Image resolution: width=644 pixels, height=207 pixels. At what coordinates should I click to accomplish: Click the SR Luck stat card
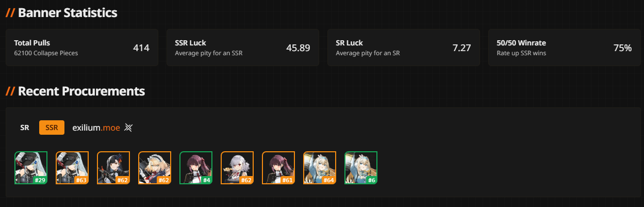404,47
